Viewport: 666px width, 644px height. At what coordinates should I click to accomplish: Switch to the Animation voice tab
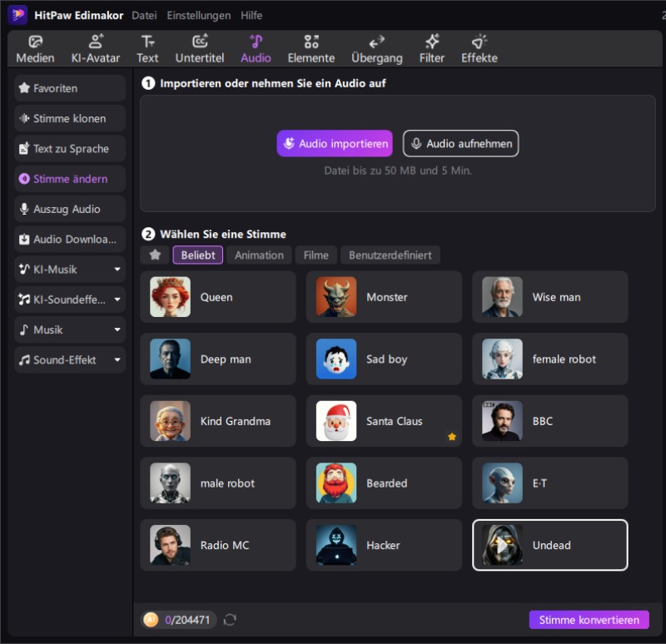pos(259,255)
